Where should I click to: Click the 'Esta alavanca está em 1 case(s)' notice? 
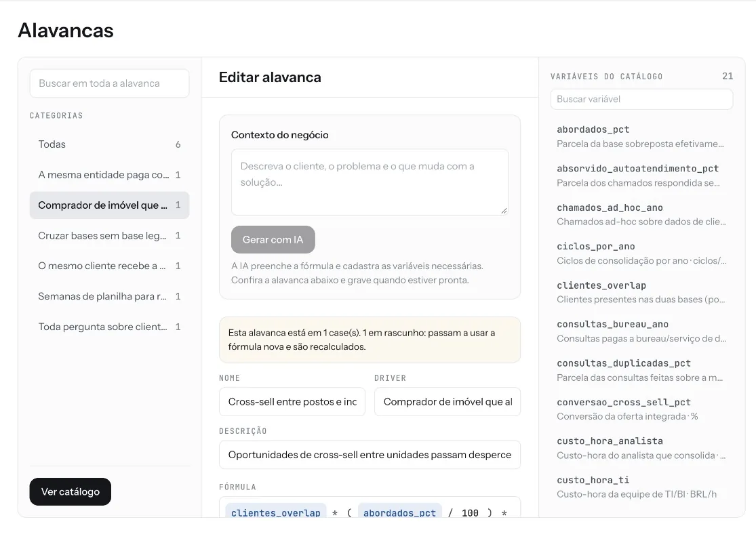point(370,340)
